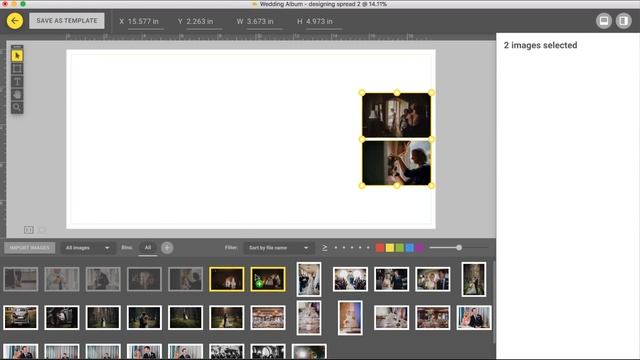Go back with the yellow arrow button

[15, 21]
